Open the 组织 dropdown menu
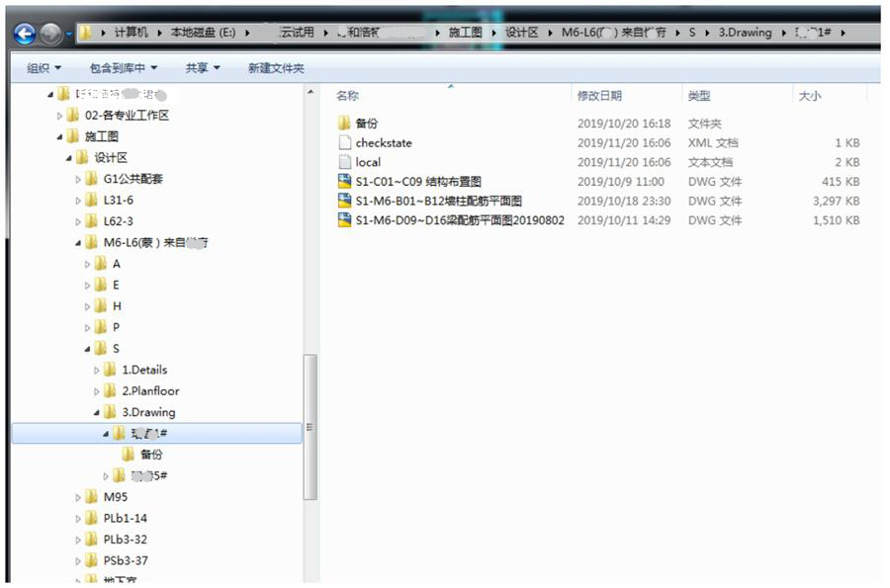This screenshot has width=890, height=588. 44,68
